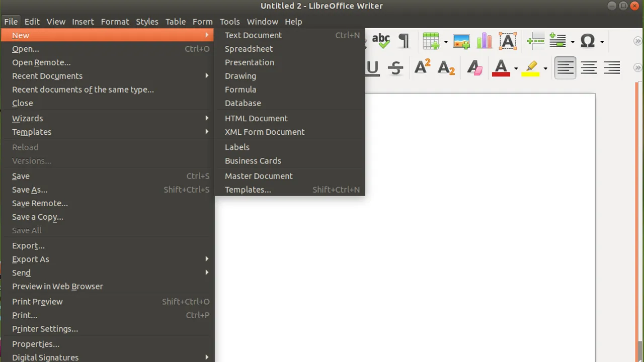
Task: Choose XML Form Document entry
Action: (290, 132)
